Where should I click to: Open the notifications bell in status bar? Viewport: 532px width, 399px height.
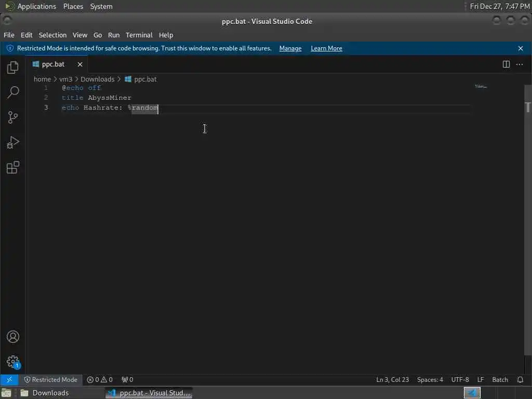pyautogui.click(x=520, y=380)
